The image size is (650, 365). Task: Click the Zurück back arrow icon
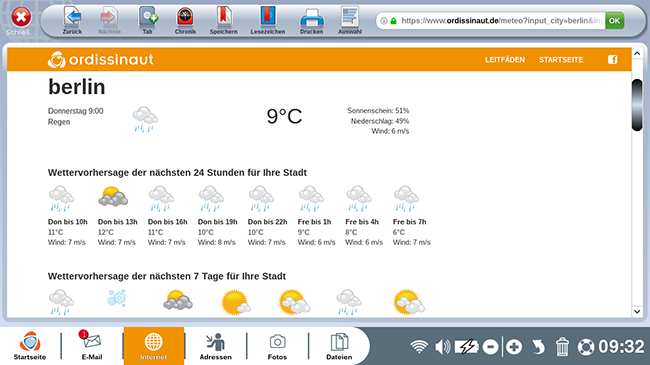pos(72,17)
